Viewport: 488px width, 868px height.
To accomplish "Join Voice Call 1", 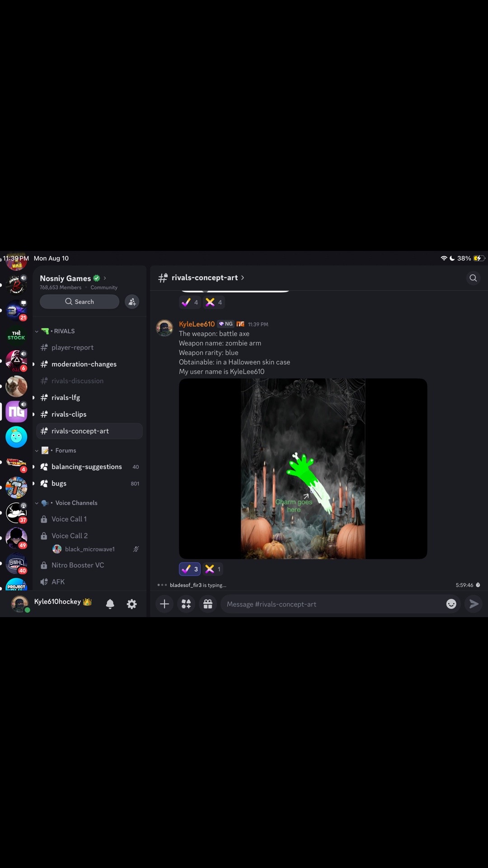I will point(89,519).
